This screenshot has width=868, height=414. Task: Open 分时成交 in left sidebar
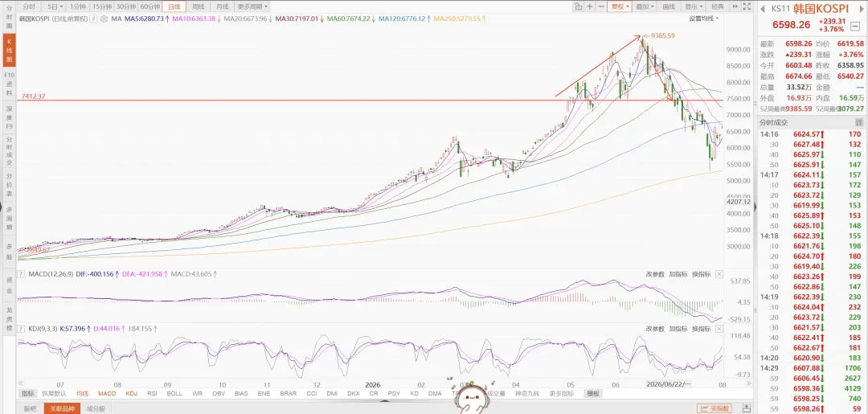(9, 150)
